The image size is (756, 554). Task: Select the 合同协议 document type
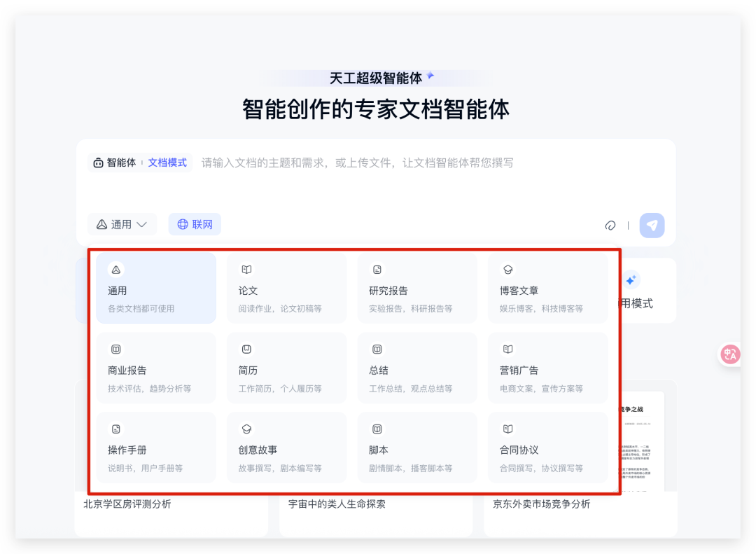(x=548, y=448)
